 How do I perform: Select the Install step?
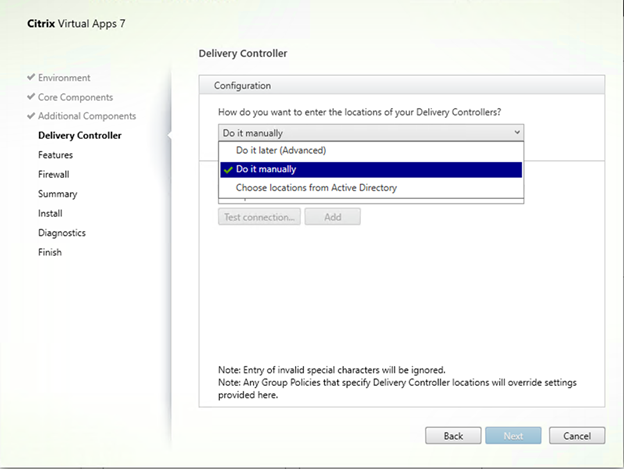click(50, 213)
